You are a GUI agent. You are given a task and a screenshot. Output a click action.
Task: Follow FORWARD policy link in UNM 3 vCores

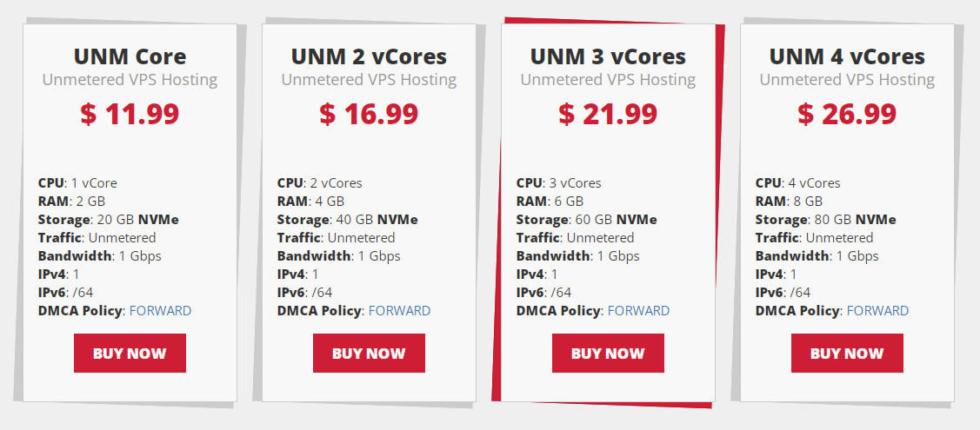[x=639, y=311]
